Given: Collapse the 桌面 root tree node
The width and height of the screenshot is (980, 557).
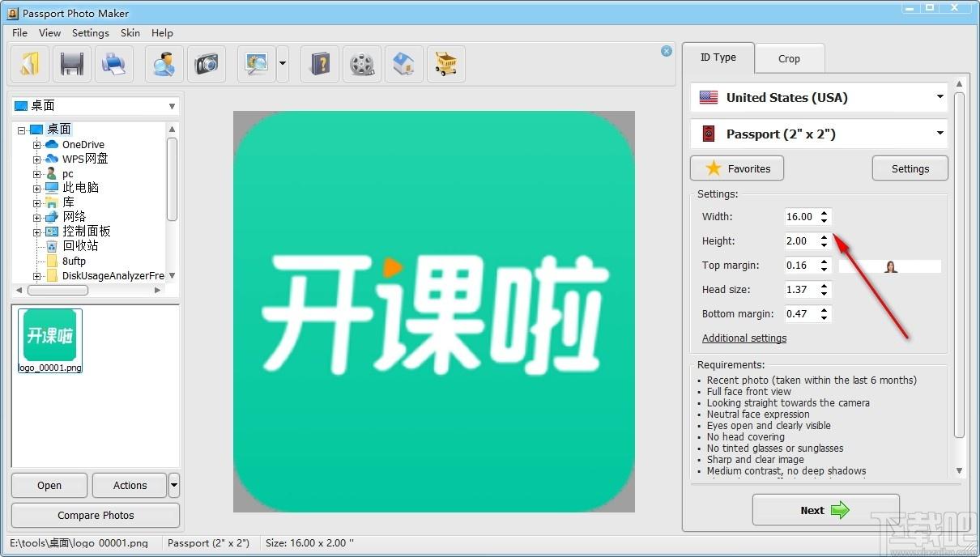Looking at the screenshot, I should (22, 130).
